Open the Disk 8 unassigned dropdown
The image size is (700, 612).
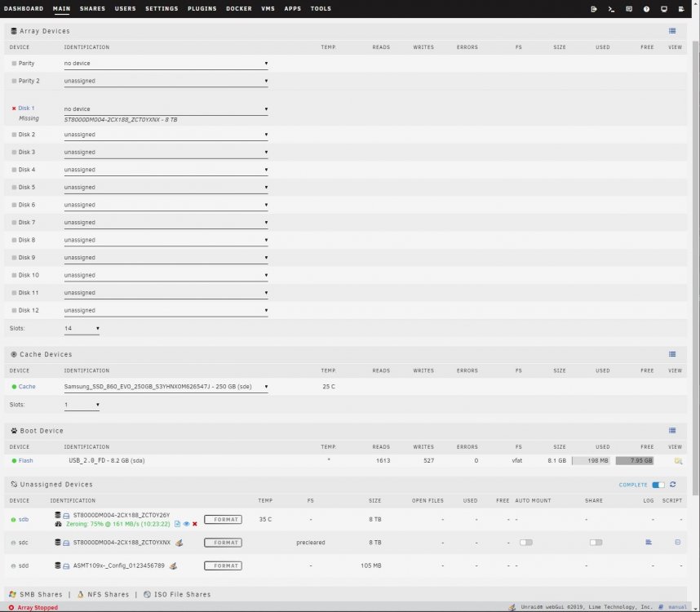click(166, 240)
